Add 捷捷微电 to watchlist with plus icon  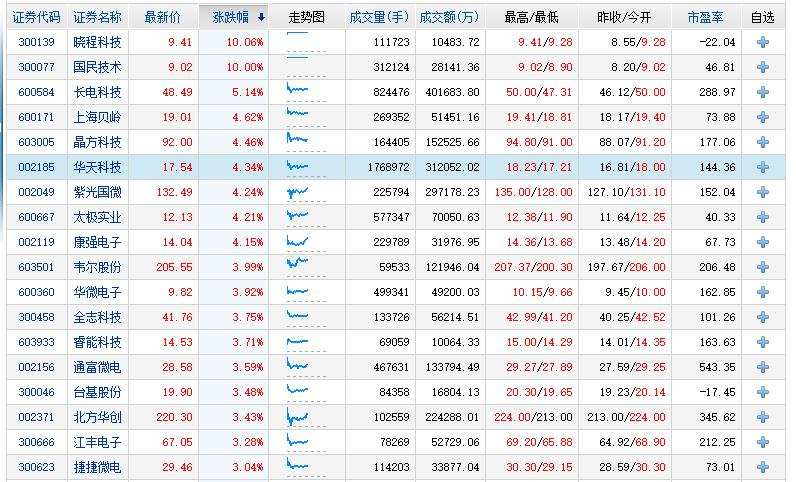[x=762, y=467]
